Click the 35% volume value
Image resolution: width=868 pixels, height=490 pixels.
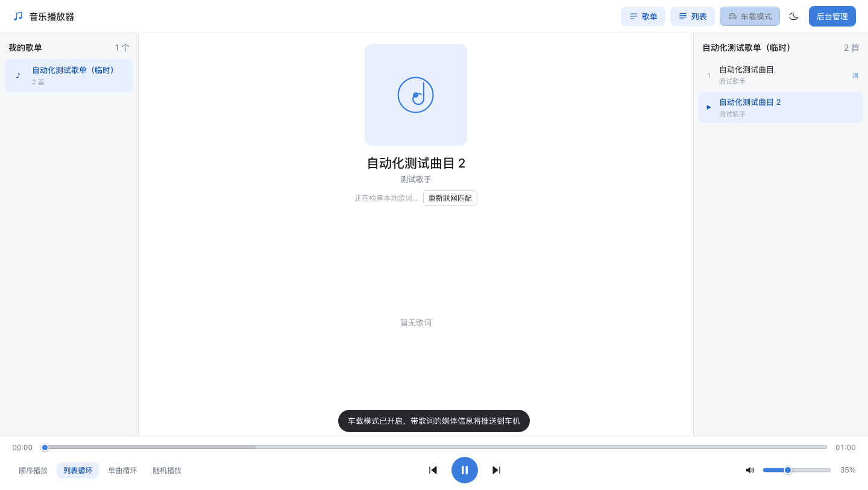tap(848, 470)
